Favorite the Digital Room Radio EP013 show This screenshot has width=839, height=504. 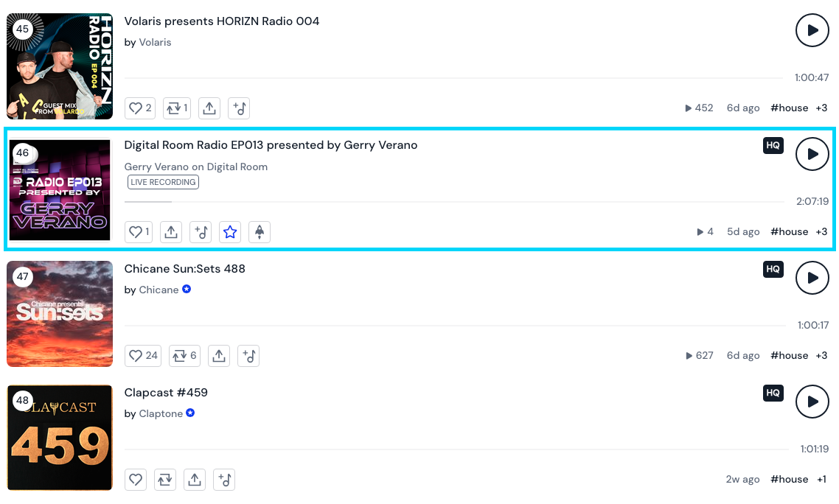[x=139, y=232]
